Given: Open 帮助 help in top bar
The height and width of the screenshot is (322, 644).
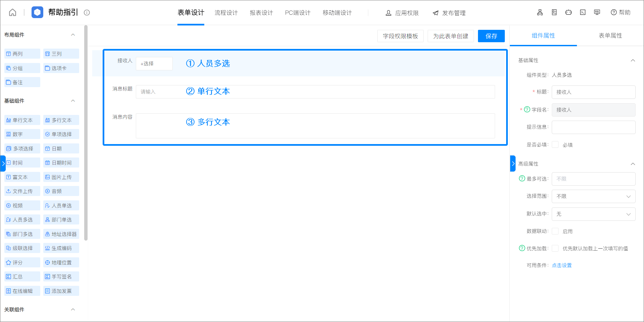Looking at the screenshot, I should pos(621,12).
